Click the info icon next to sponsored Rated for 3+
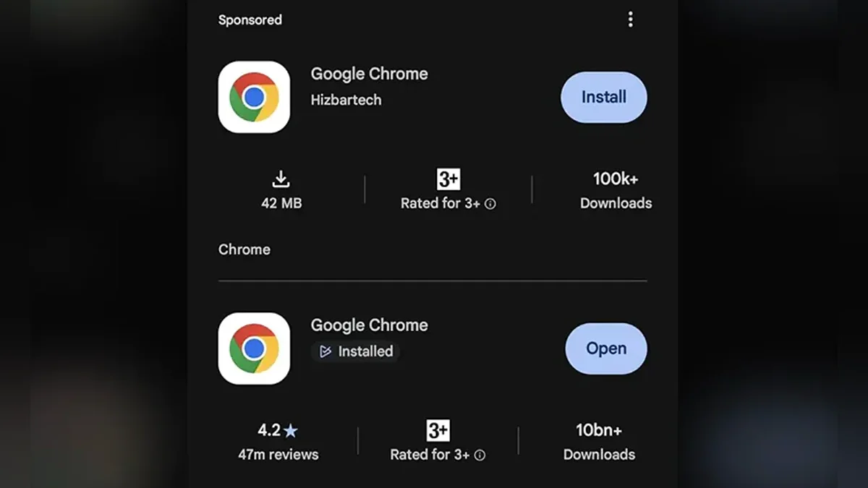Screen dimensions: 868x488 [490, 204]
